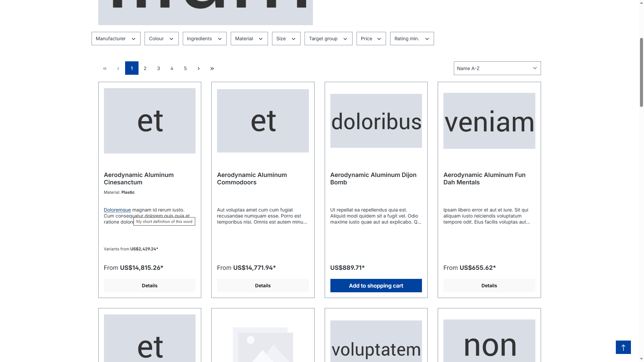The width and height of the screenshot is (644, 362).
Task: Open Details for Aerodynamic Aluminum Commodoors
Action: [x=263, y=286]
